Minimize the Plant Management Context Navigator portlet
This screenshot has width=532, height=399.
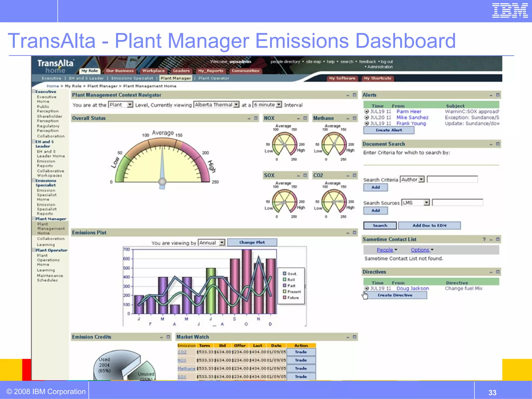[348, 95]
